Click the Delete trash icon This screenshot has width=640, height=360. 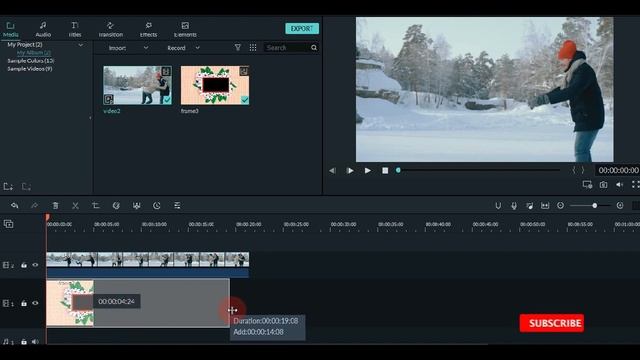(55, 205)
